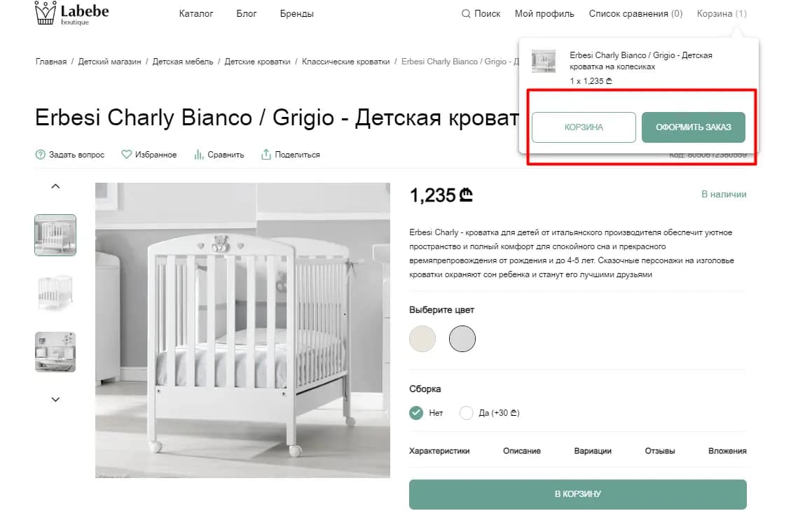
Task: Add the crib with В корзину button
Action: 577,494
